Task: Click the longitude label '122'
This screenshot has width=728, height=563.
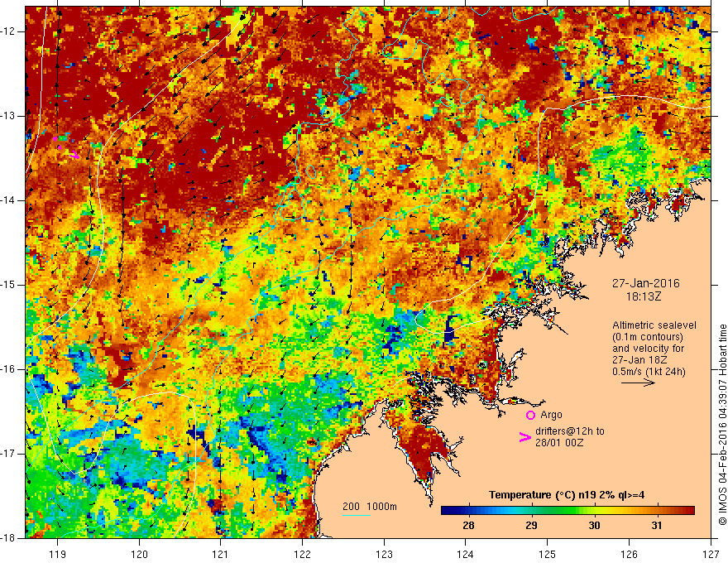Action: (x=302, y=554)
